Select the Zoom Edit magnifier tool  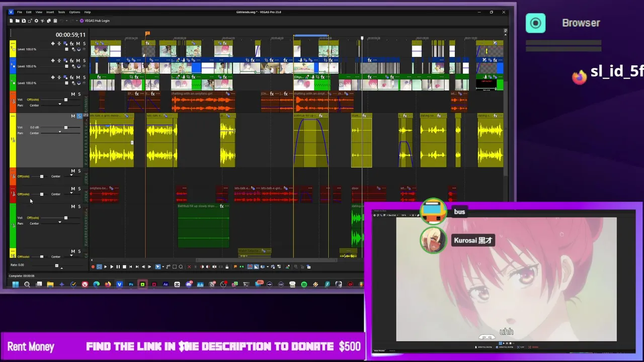pyautogui.click(x=181, y=267)
